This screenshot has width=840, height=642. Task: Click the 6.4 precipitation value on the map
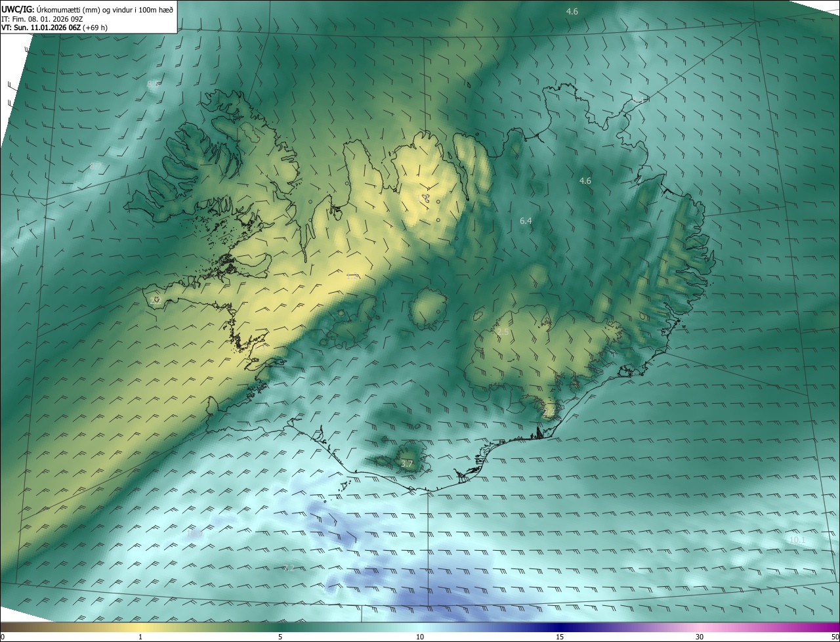pos(526,221)
